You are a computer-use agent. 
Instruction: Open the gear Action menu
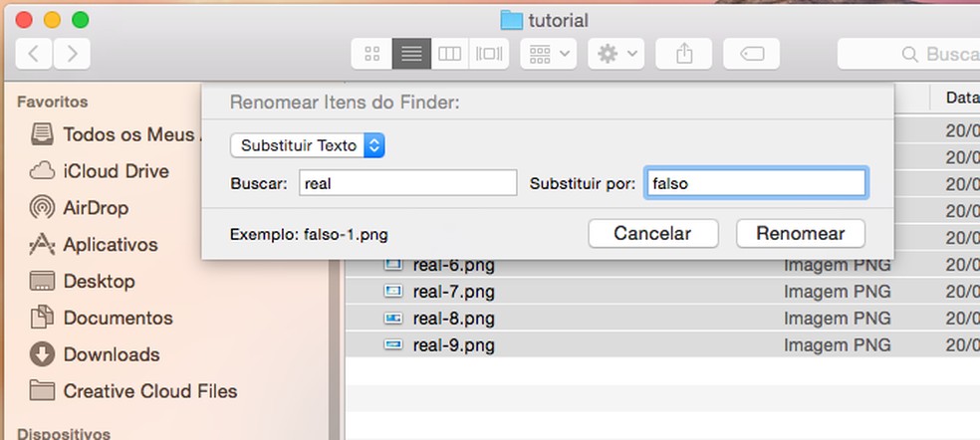(615, 54)
